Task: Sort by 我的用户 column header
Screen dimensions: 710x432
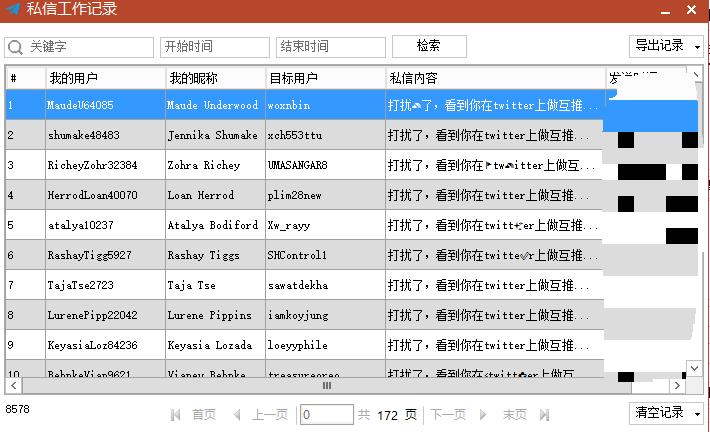Action: [x=105, y=77]
